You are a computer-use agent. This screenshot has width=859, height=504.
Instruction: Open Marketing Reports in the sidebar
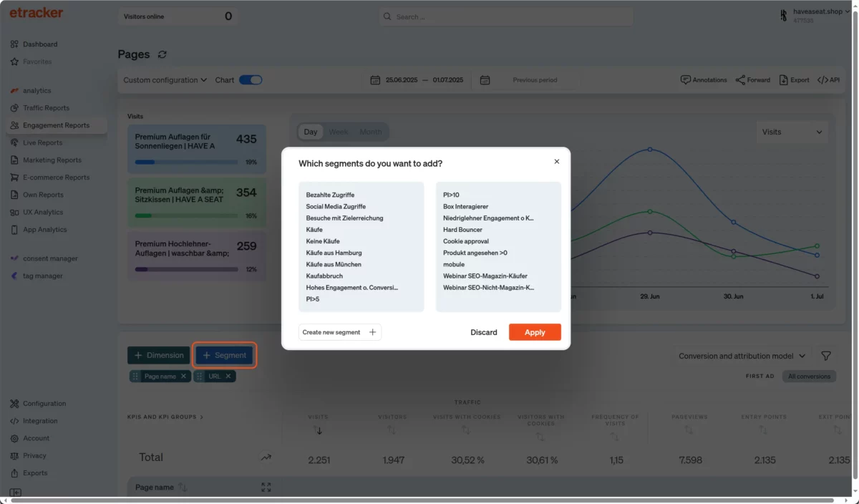tap(52, 160)
